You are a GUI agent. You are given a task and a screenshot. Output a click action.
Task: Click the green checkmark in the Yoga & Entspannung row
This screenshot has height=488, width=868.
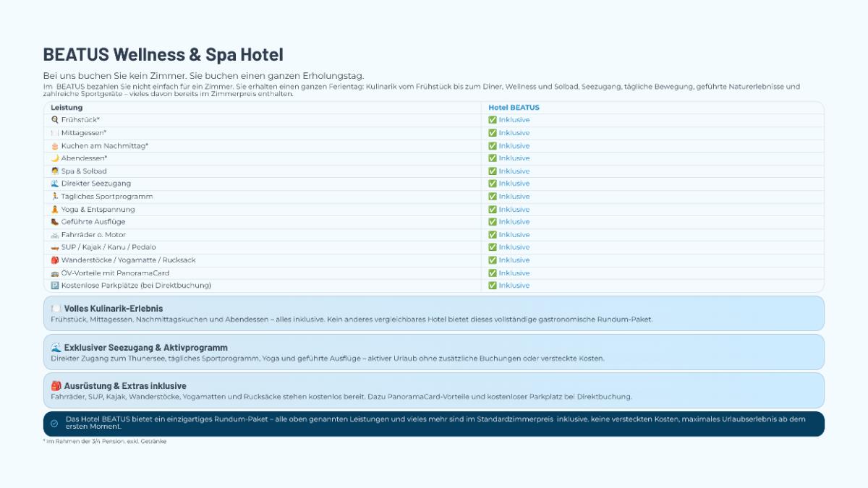pos(493,210)
